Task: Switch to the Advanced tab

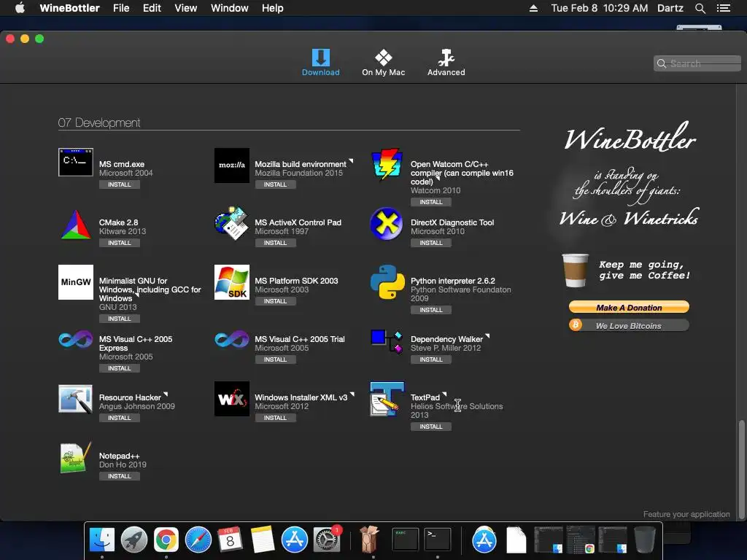Action: (x=446, y=63)
